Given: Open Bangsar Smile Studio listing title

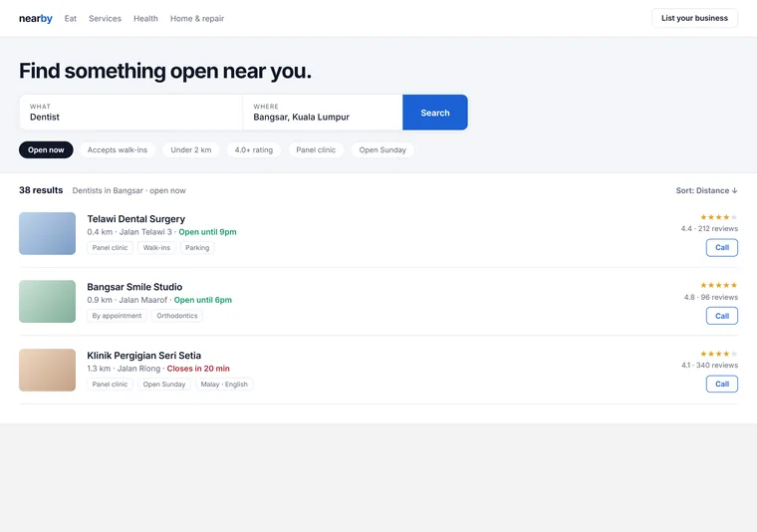Looking at the screenshot, I should pyautogui.click(x=134, y=287).
